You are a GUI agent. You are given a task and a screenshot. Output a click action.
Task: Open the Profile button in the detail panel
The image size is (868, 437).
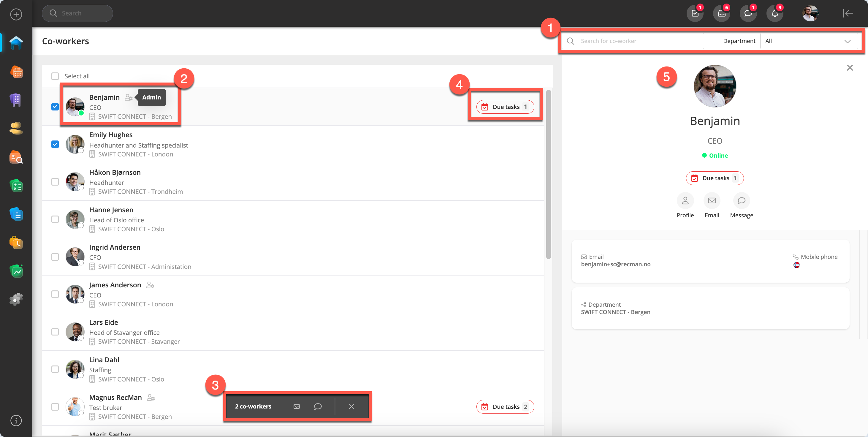tap(685, 201)
